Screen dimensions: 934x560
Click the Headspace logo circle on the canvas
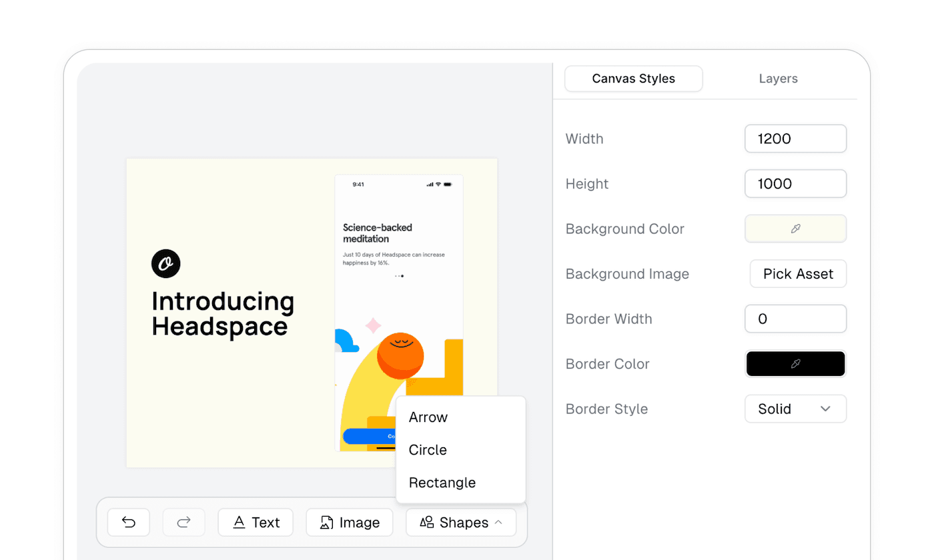pos(165,263)
